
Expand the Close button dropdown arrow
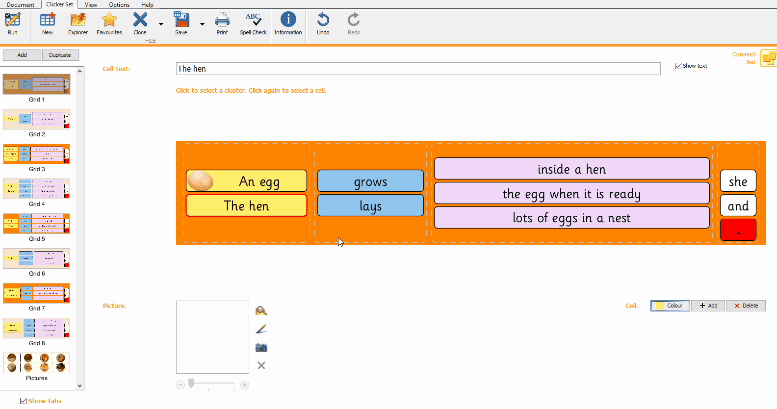[x=161, y=22]
